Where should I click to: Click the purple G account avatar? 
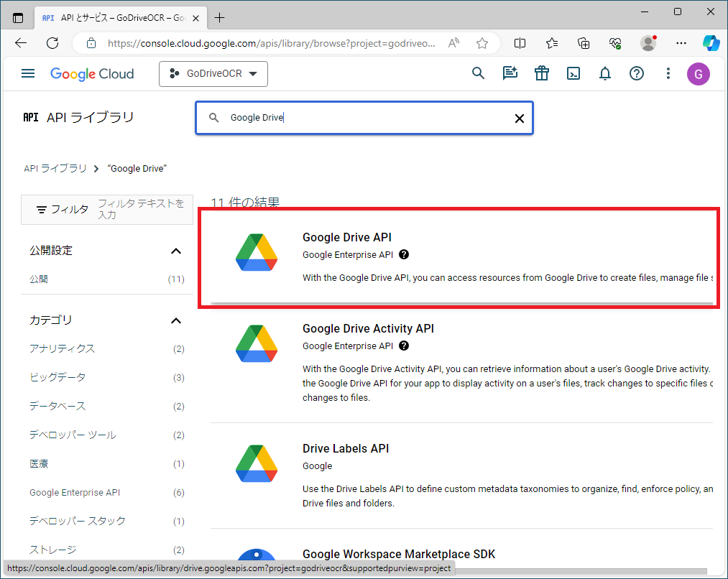point(699,74)
